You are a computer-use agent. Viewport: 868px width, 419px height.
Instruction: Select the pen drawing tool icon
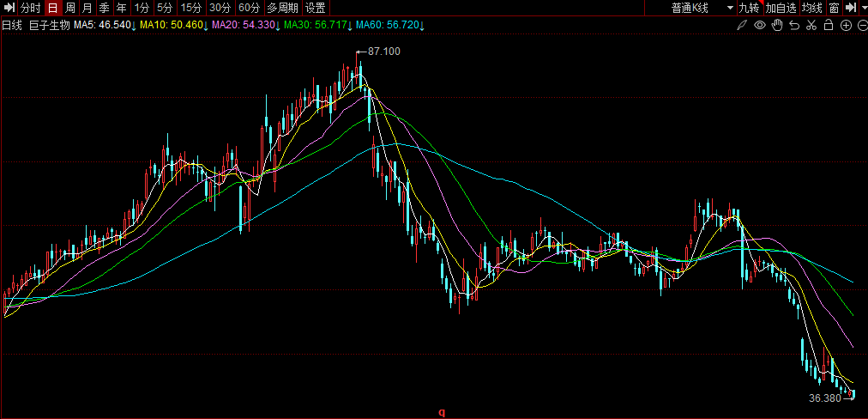tap(743, 25)
